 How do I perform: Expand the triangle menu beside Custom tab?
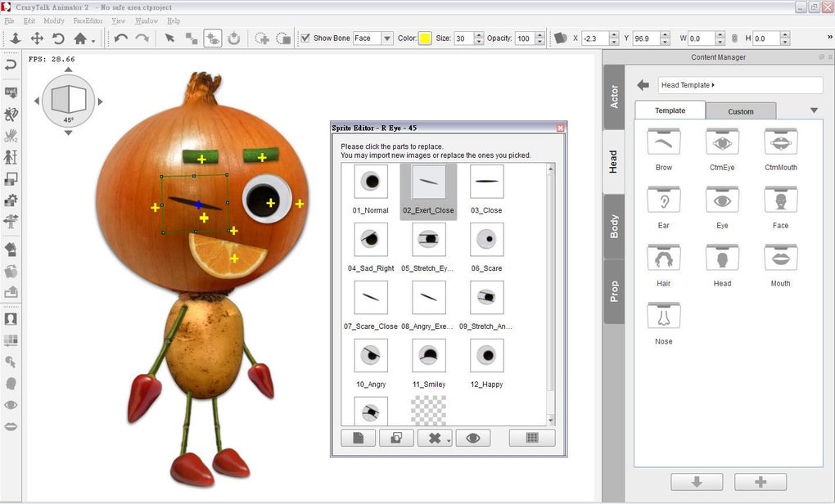point(814,110)
